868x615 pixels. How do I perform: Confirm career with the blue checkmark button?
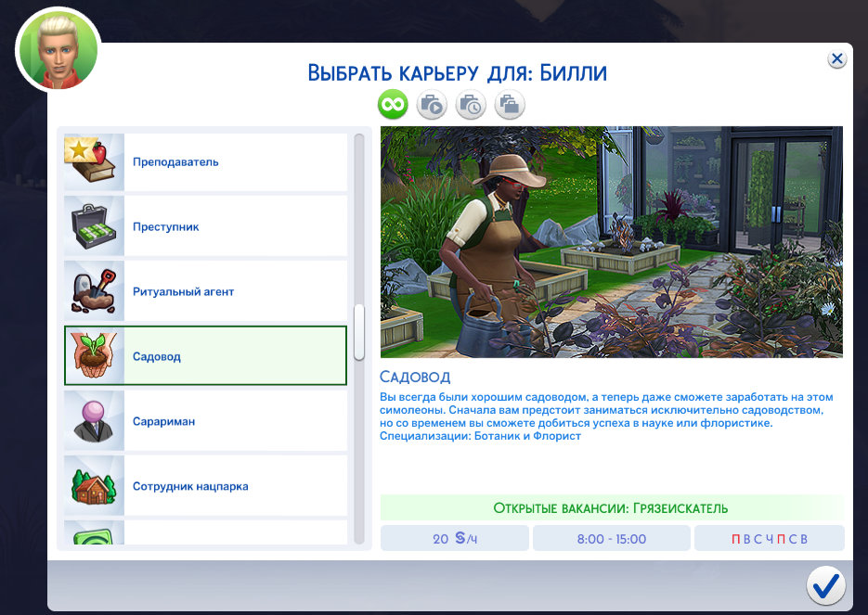pos(824,585)
